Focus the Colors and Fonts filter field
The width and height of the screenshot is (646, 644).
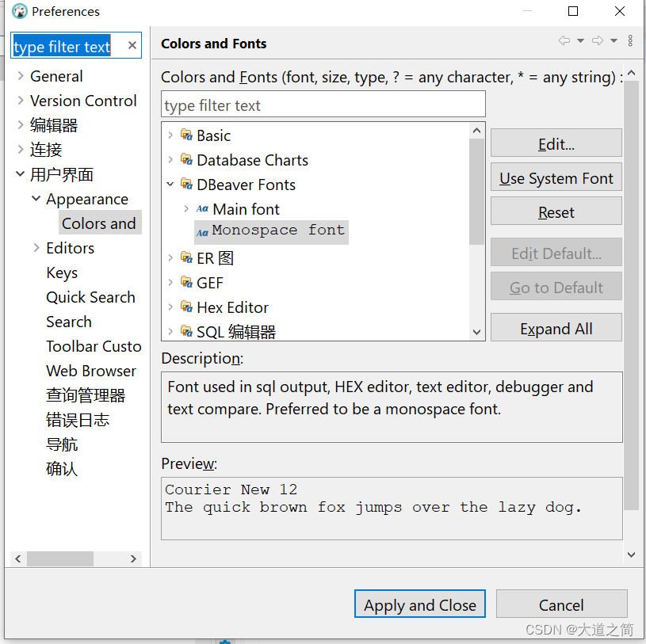323,105
